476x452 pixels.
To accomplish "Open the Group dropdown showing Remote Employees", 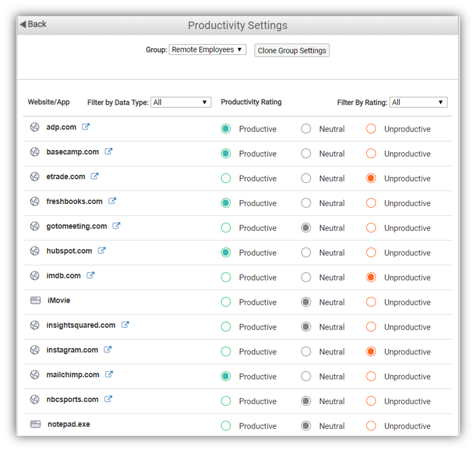I will [x=207, y=49].
